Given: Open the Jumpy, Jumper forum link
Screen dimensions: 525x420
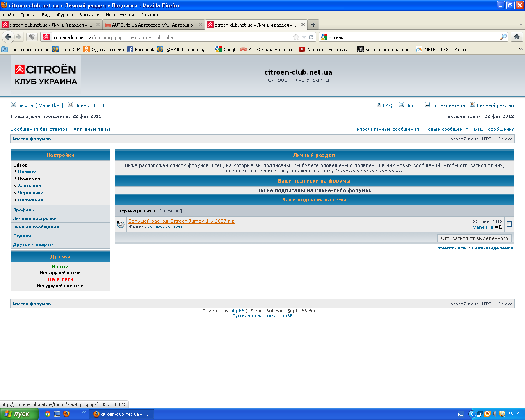Looking at the screenshot, I should pos(165,226).
